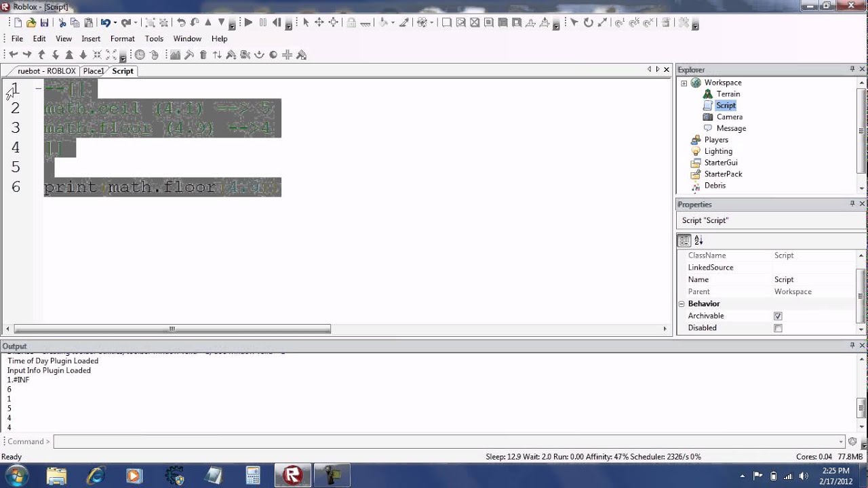868x488 pixels.
Task: Click the crosshair plus tool icon
Action: (287, 55)
